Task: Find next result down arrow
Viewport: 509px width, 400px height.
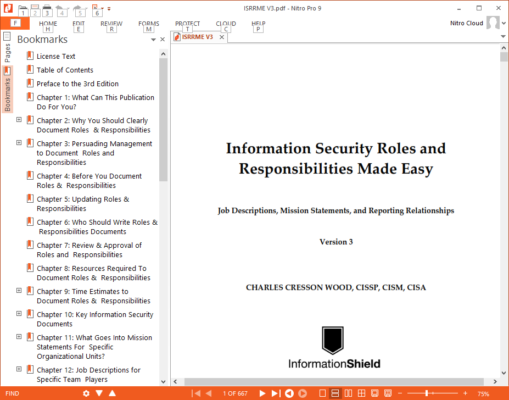Action: pos(99,393)
